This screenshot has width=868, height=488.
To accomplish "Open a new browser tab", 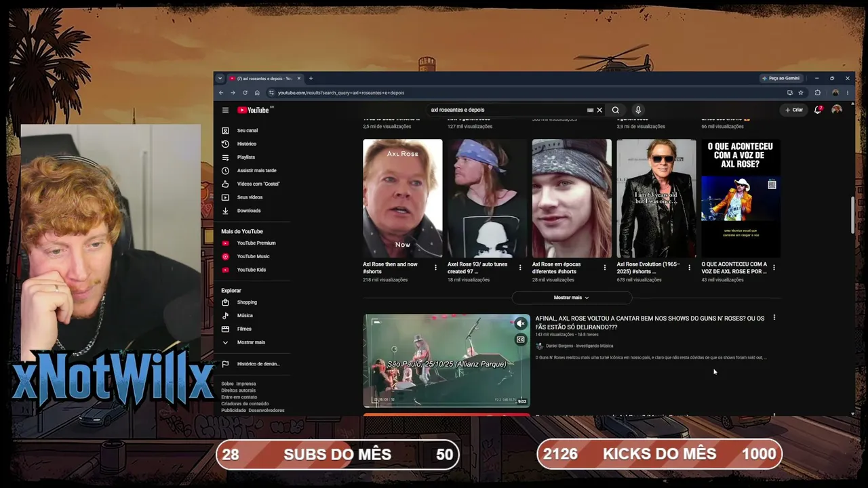I will [311, 79].
